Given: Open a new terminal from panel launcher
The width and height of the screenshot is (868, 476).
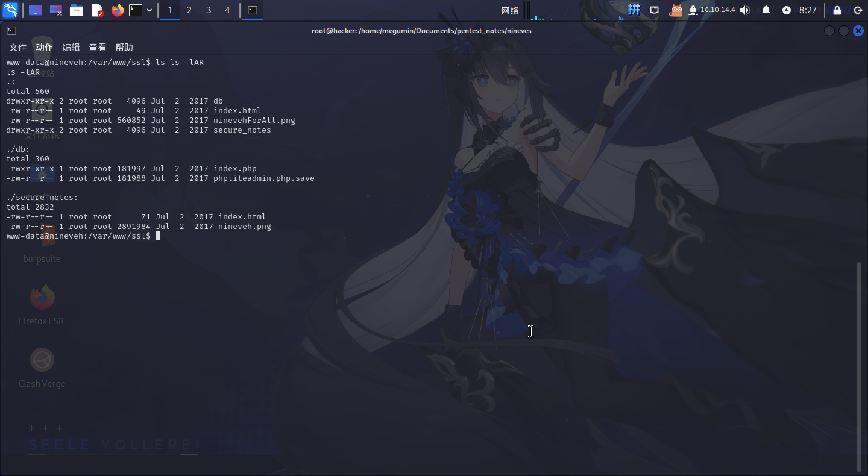Looking at the screenshot, I should coord(136,10).
